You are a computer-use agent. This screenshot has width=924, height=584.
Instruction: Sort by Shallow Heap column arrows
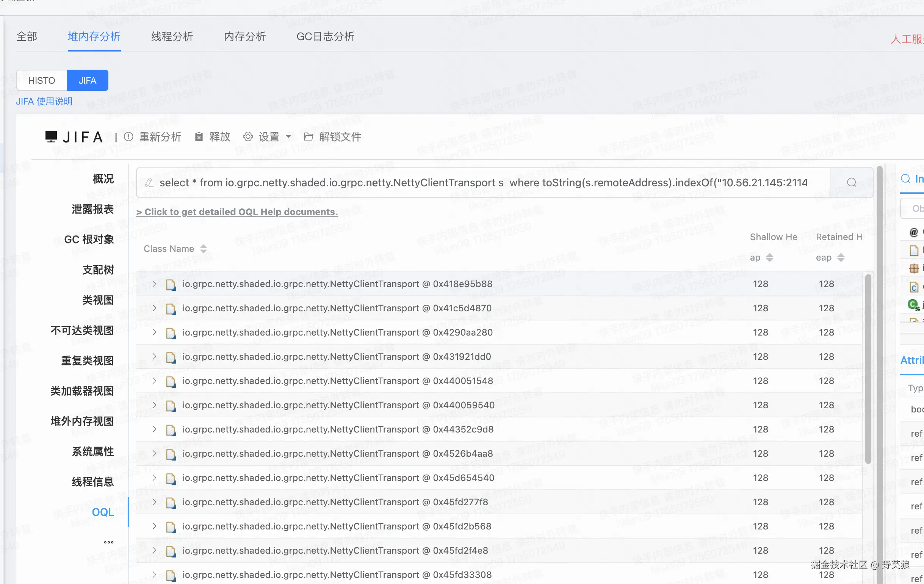click(x=770, y=258)
